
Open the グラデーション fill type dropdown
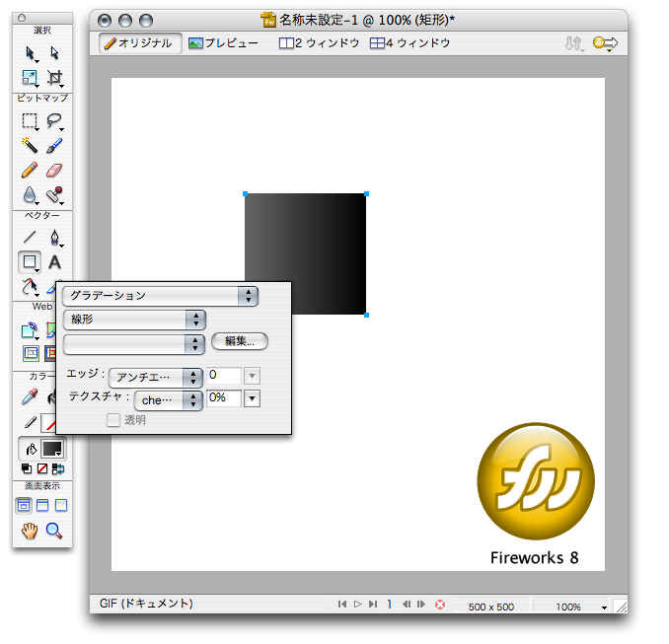[159, 296]
